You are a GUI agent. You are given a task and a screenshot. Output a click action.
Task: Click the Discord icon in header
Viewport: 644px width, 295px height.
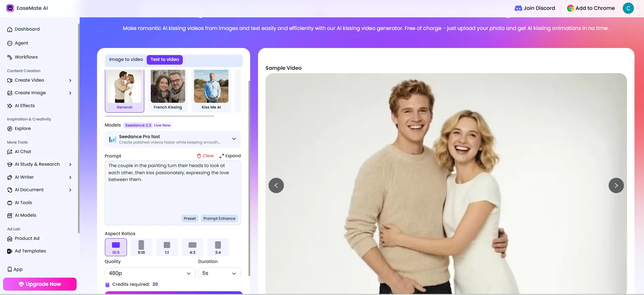[x=518, y=8]
